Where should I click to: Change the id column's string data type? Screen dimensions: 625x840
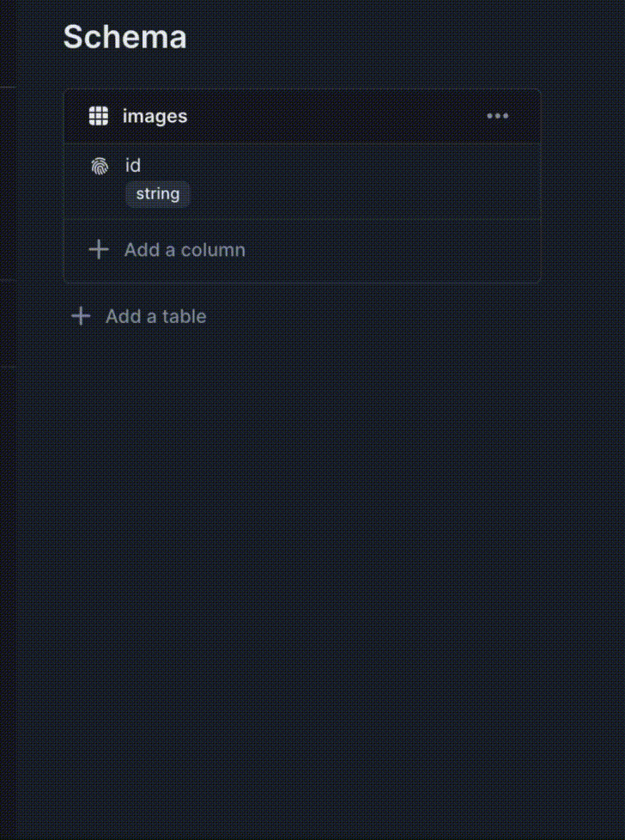(158, 194)
